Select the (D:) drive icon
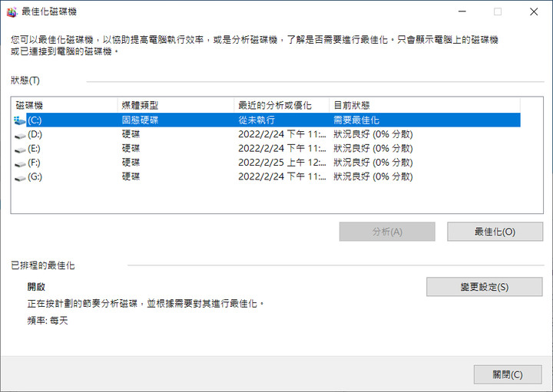Screen dimensions: 553x392 (x=20, y=135)
